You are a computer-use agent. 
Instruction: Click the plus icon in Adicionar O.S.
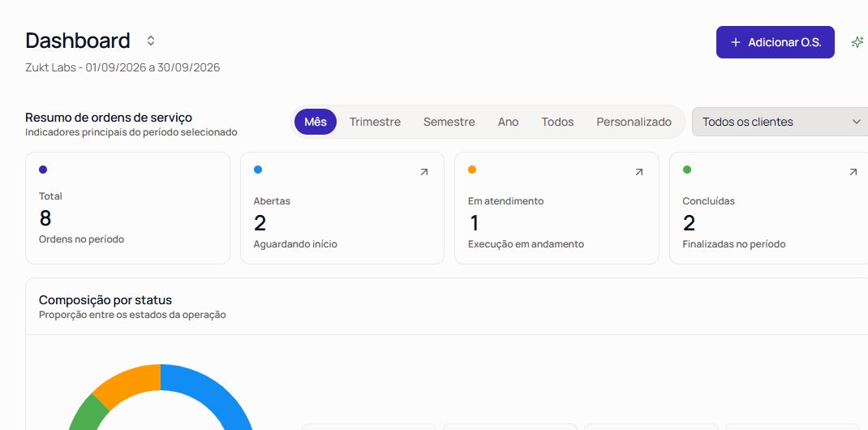click(x=735, y=42)
